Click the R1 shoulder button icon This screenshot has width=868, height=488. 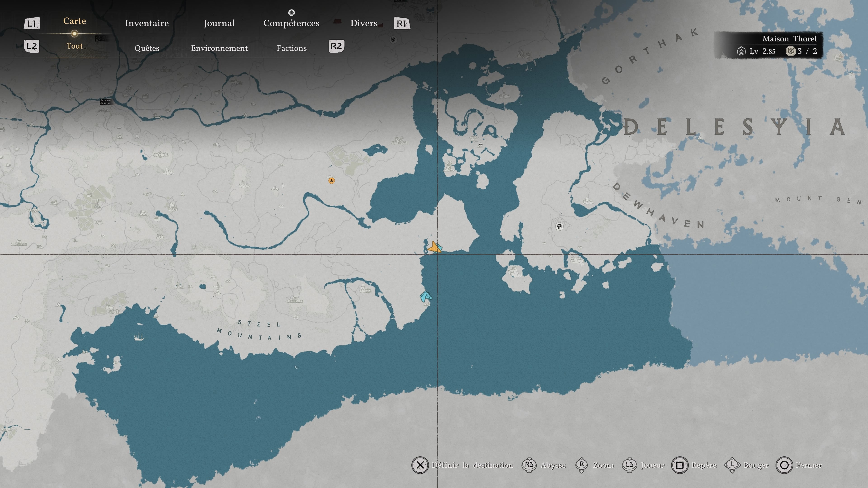click(x=402, y=23)
